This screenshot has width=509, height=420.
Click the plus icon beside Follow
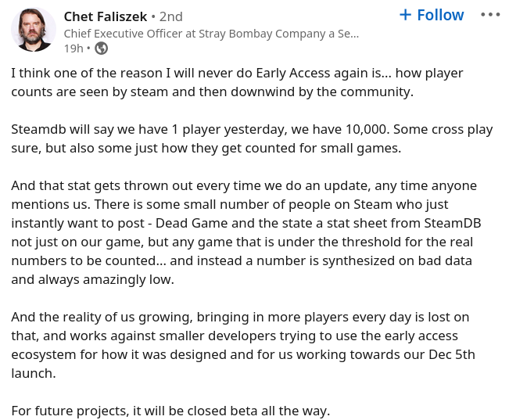coord(405,15)
